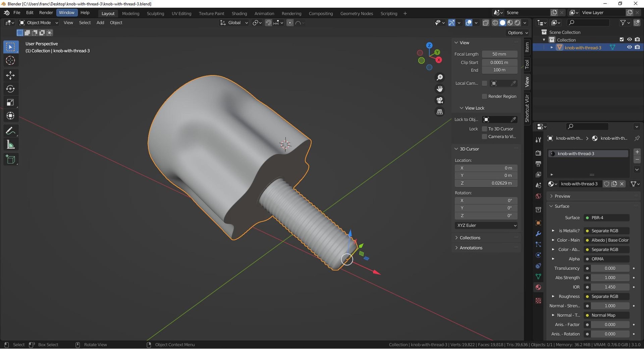Screen dimensions: 644x349
Task: Click Albedo | Base Color link button
Action: 606,240
